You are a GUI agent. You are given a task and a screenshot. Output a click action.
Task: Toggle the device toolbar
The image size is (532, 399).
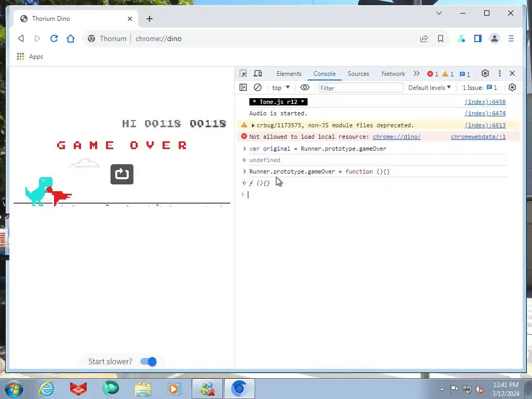258,73
